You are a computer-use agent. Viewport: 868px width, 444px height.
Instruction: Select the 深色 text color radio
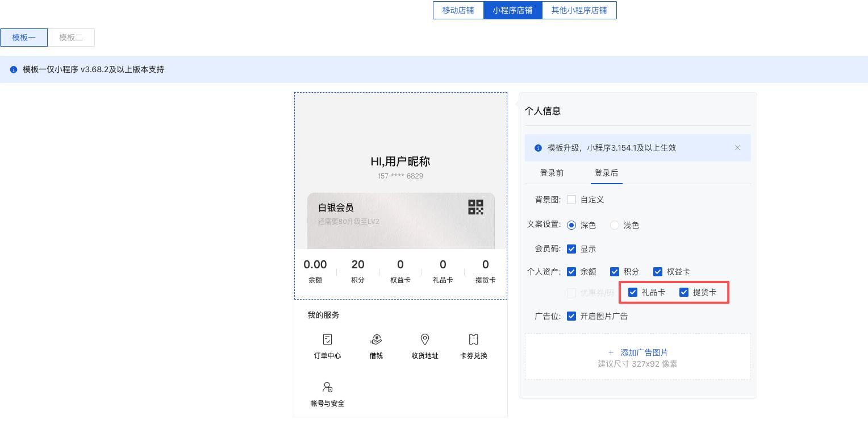[x=571, y=225]
